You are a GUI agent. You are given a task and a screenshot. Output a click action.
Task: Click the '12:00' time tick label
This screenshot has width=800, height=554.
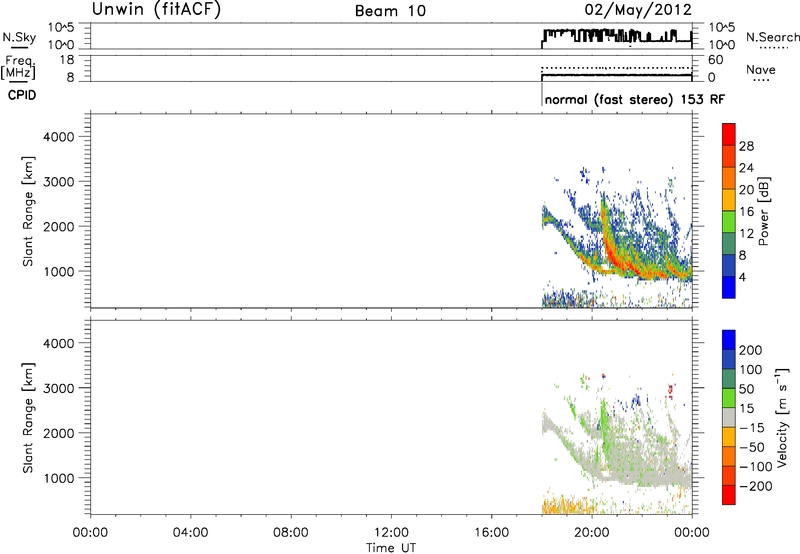tap(391, 533)
